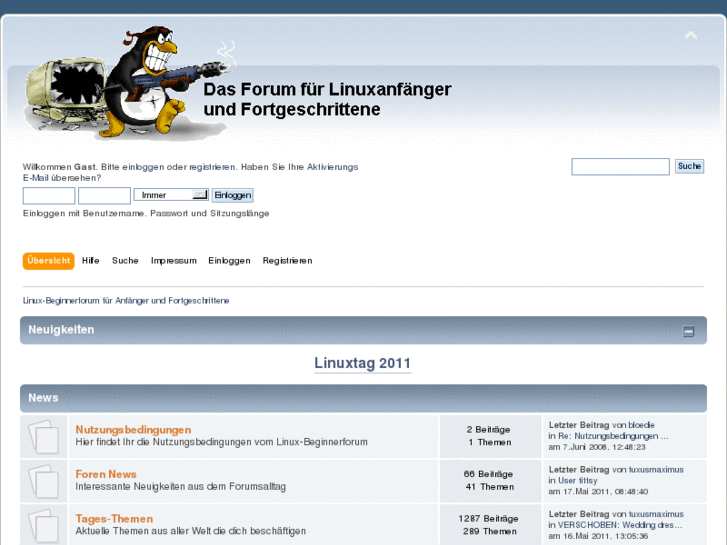This screenshot has height=545, width=727.
Task: Focus the password input field
Action: click(104, 195)
